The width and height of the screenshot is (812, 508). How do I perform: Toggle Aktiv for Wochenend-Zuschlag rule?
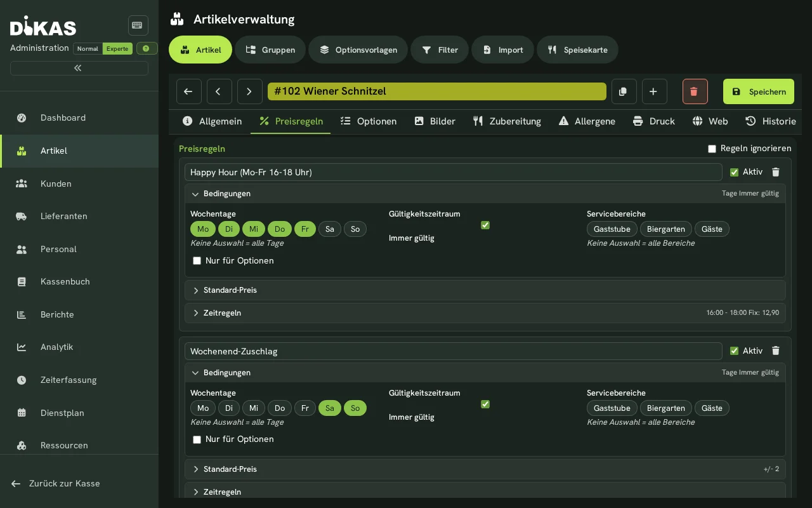coord(734,351)
